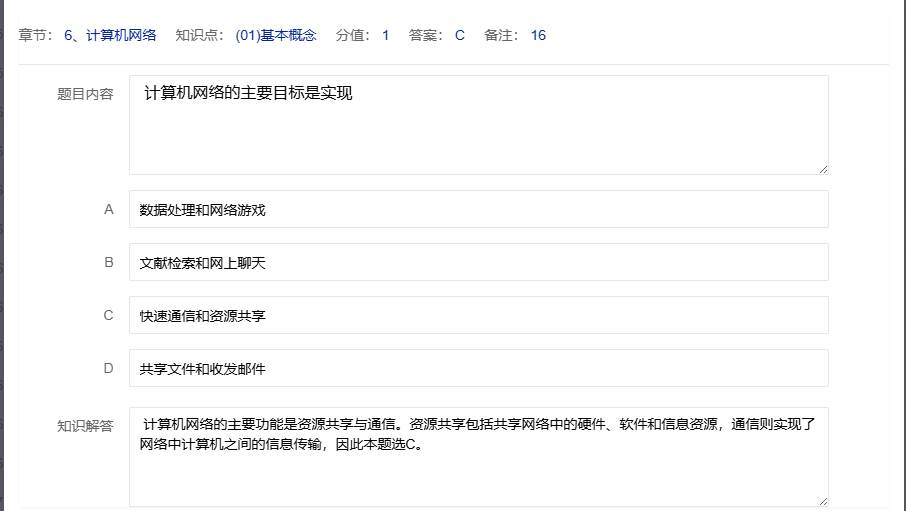
Task: Click the note value "16" after 备注
Action: click(x=538, y=36)
